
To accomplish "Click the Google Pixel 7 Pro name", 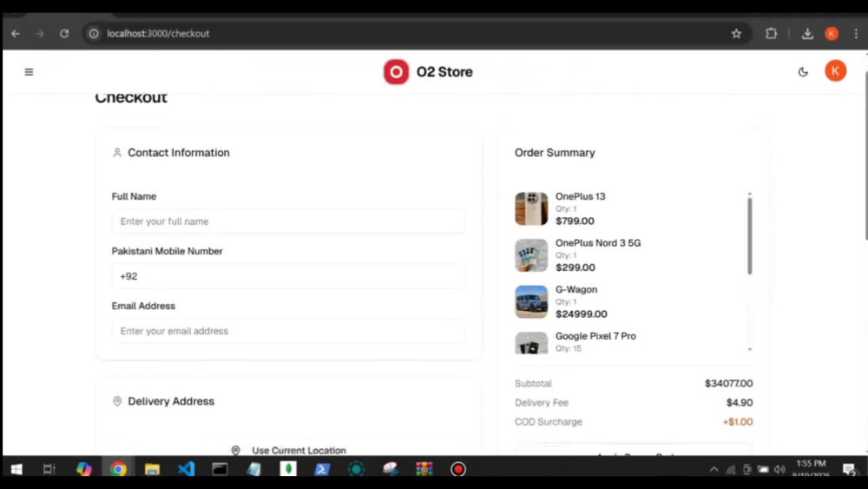I will click(x=595, y=336).
